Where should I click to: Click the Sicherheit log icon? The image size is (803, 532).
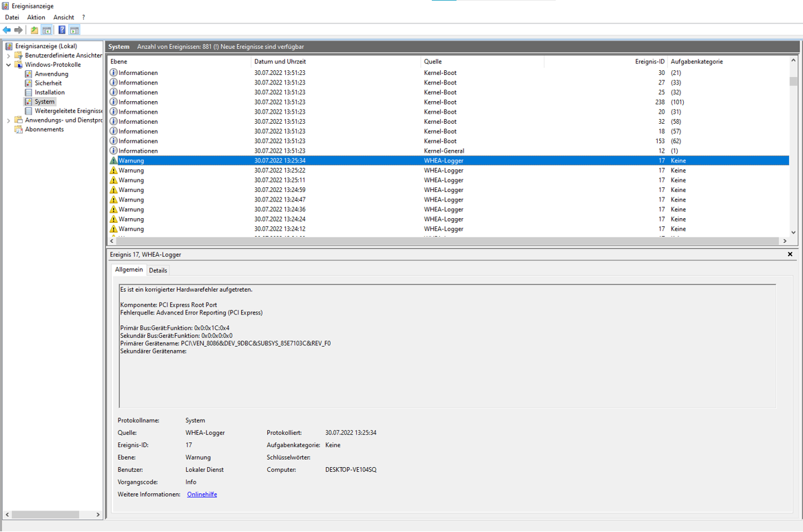coord(29,83)
